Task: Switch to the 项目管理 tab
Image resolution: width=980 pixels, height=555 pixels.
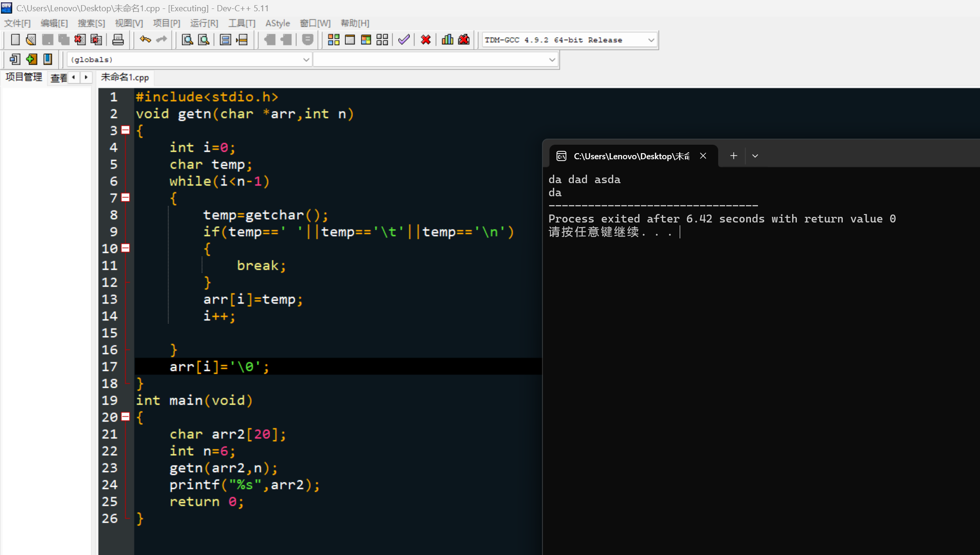Action: pyautogui.click(x=23, y=77)
